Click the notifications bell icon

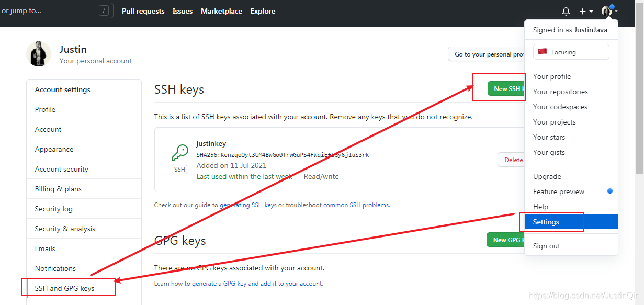coord(566,11)
